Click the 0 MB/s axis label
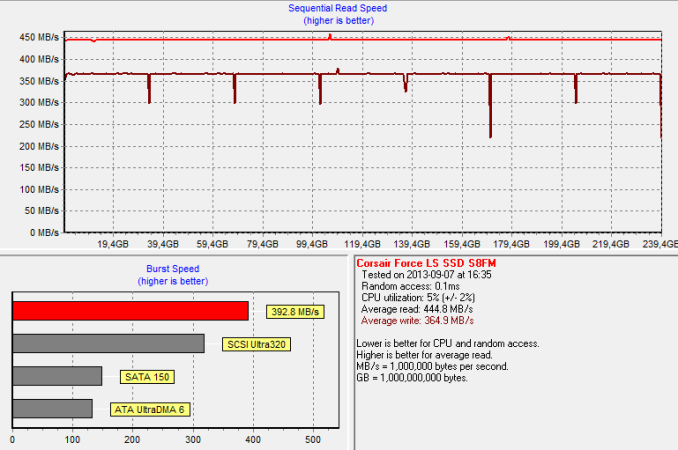This screenshot has width=678, height=450. click(44, 233)
